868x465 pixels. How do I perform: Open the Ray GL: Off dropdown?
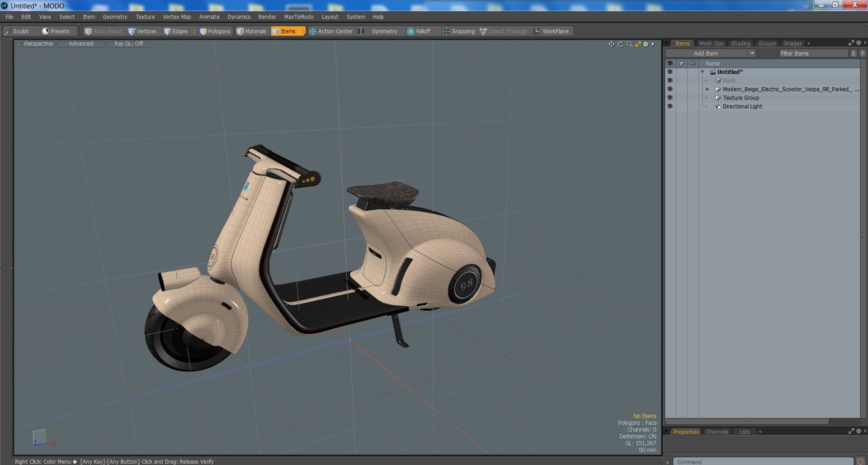[x=129, y=44]
